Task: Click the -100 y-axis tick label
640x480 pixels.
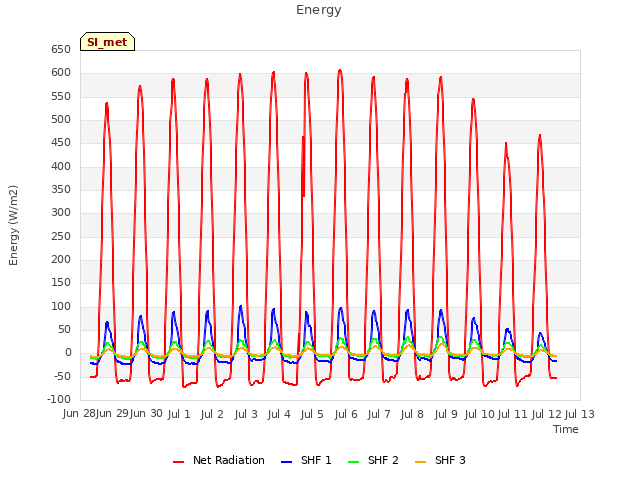Action: 59,399
